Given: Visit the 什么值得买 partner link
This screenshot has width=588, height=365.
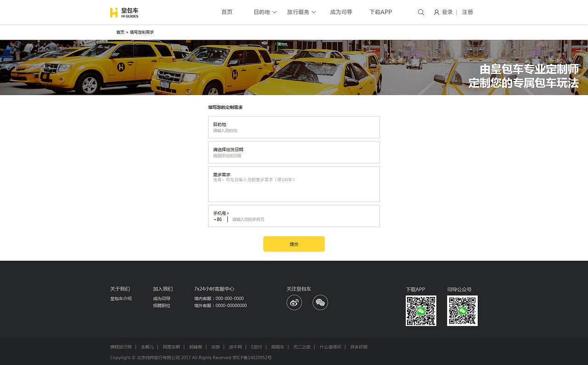Looking at the screenshot, I should [x=330, y=347].
